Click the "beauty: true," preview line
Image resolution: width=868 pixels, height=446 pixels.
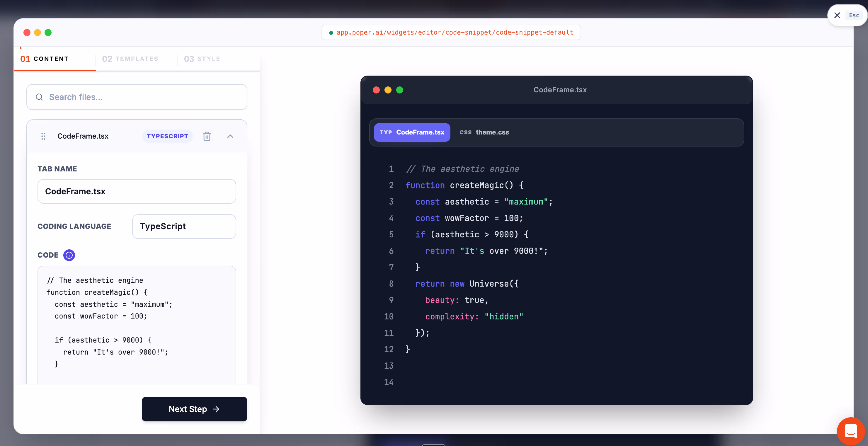pyautogui.click(x=457, y=300)
